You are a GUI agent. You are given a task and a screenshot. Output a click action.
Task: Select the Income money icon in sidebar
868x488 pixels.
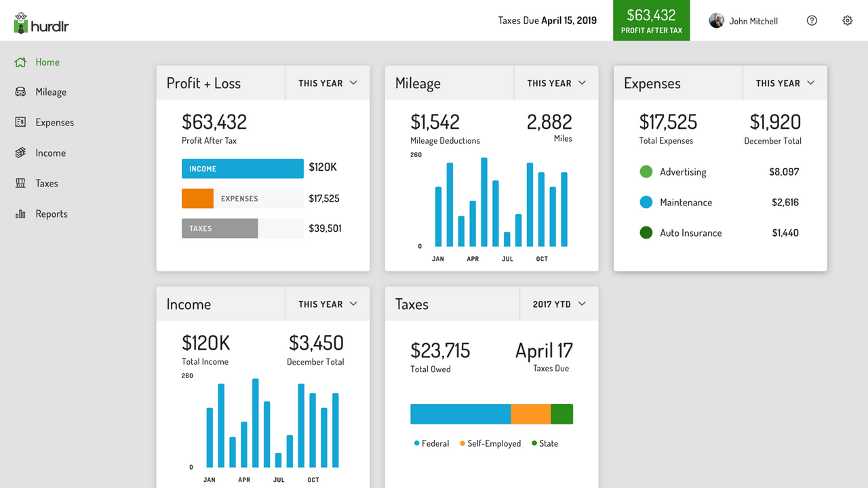20,152
